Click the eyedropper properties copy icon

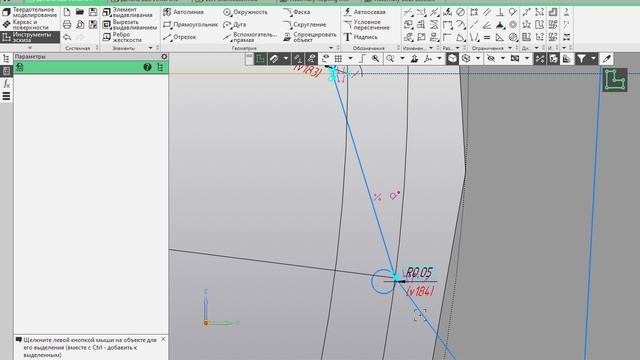(x=607, y=59)
